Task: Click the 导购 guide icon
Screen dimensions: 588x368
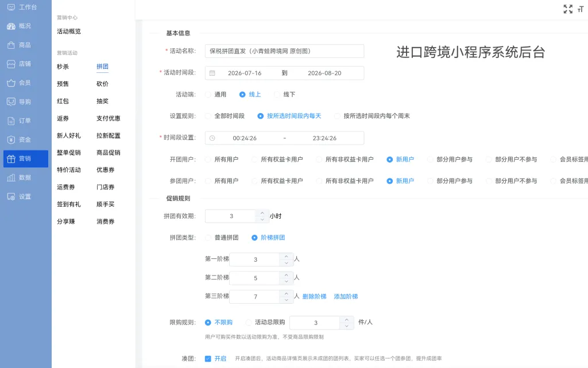Action: (x=11, y=102)
